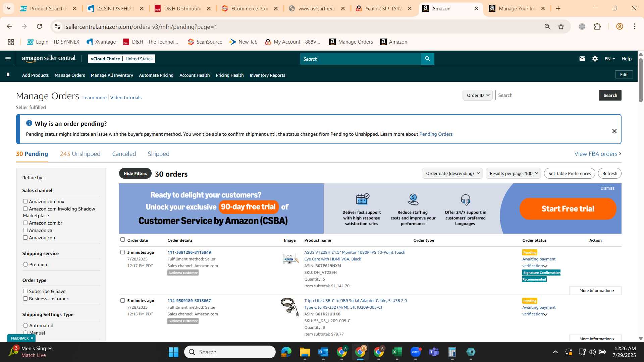Bookmark this page with the star icon
Screen dimensions: 644x362
point(561,26)
